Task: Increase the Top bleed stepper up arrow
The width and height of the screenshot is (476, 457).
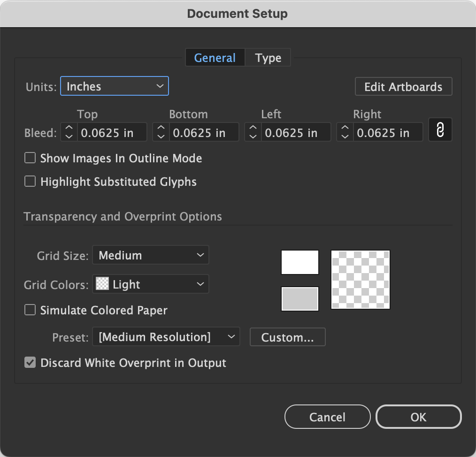Action: (x=69, y=128)
